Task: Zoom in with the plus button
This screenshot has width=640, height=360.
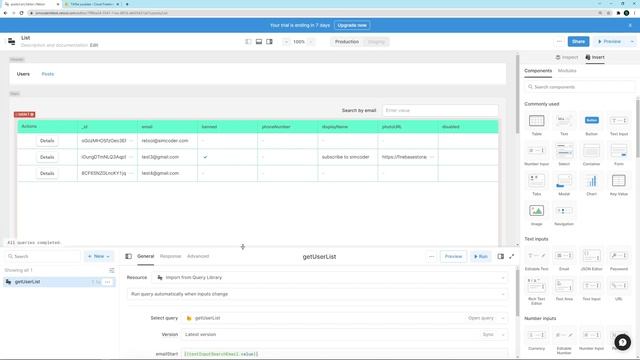Action: coord(311,42)
